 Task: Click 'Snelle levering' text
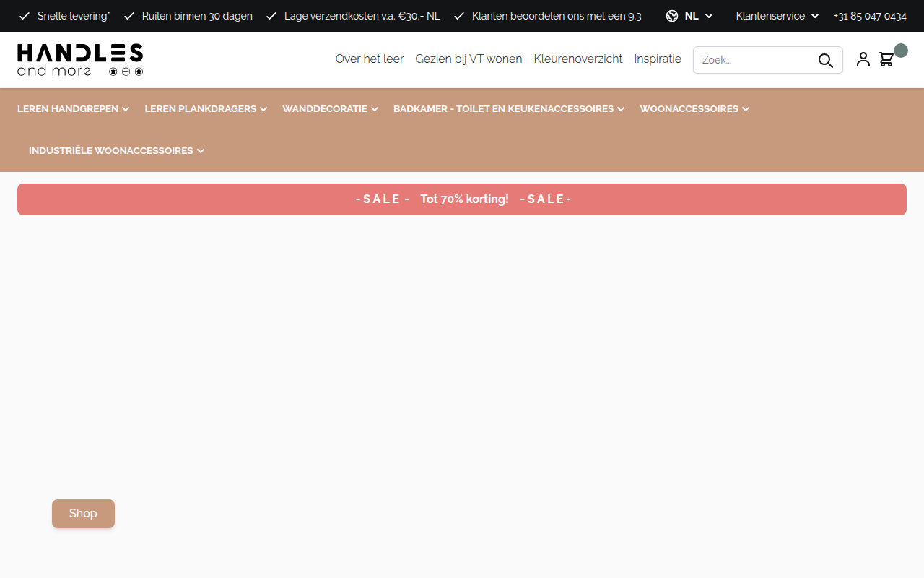point(74,16)
